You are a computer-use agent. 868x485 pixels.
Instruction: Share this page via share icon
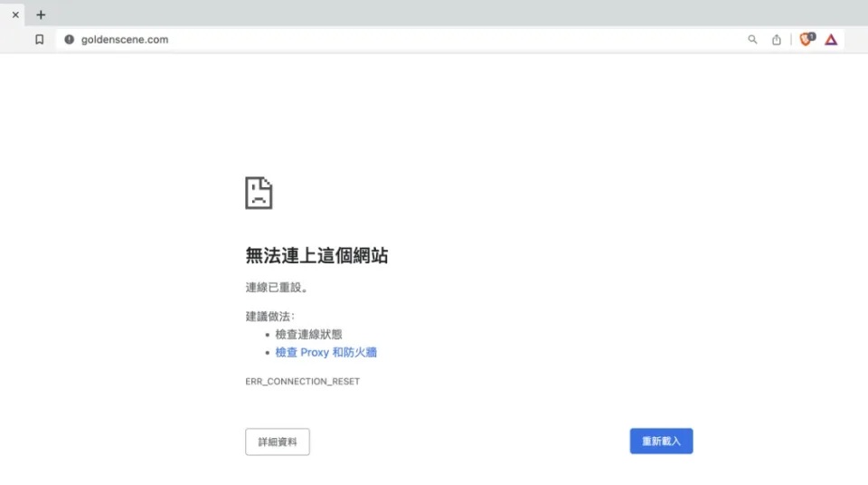[777, 39]
